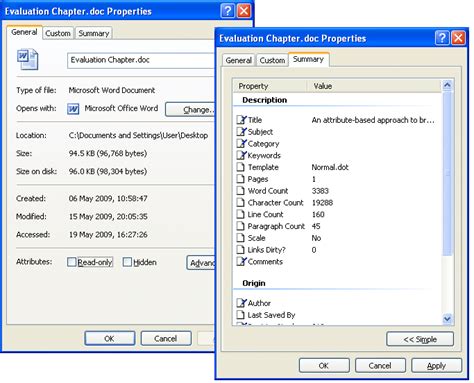Click the scroll down arrow in property list

[x=447, y=319]
